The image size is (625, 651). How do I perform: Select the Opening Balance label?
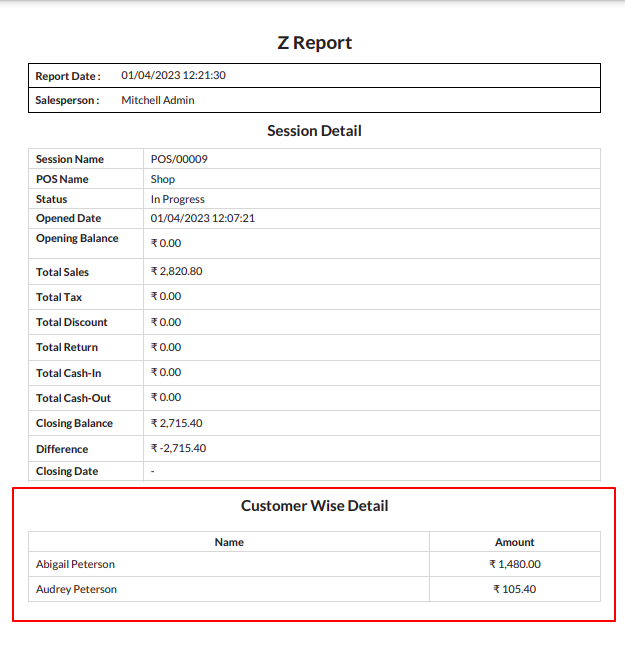click(77, 238)
